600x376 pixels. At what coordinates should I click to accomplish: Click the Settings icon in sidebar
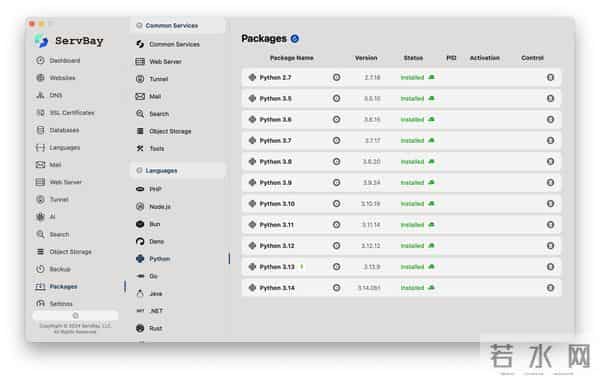(40, 304)
